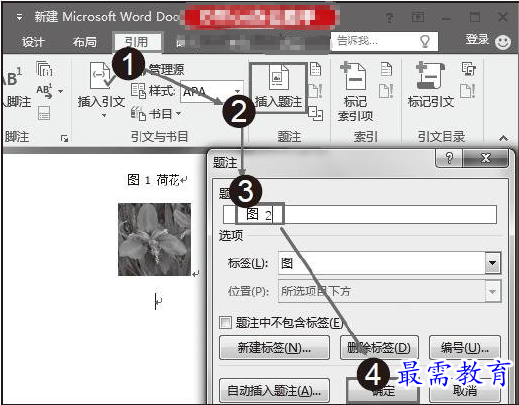Click the update index icon

coord(386,91)
